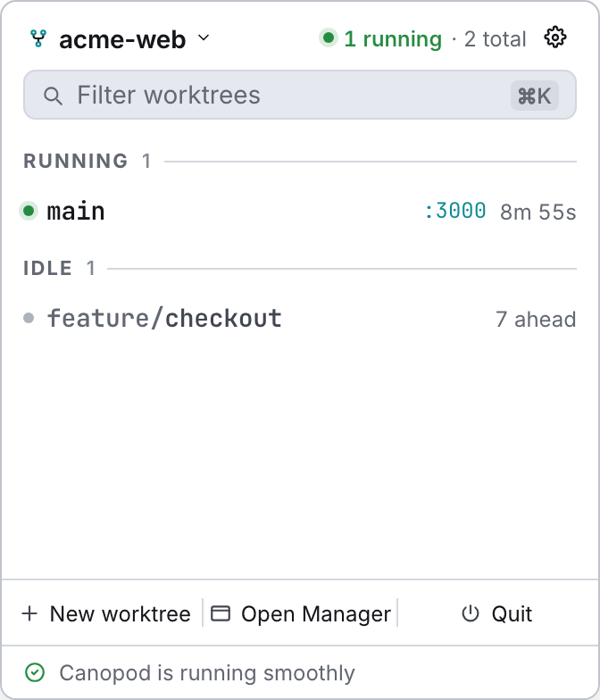This screenshot has height=700, width=600.
Task: Click the magnifier search icon
Action: pyautogui.click(x=53, y=96)
